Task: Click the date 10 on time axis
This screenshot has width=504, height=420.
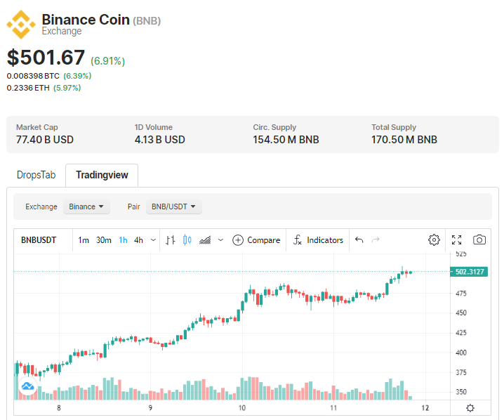Action: pos(242,408)
